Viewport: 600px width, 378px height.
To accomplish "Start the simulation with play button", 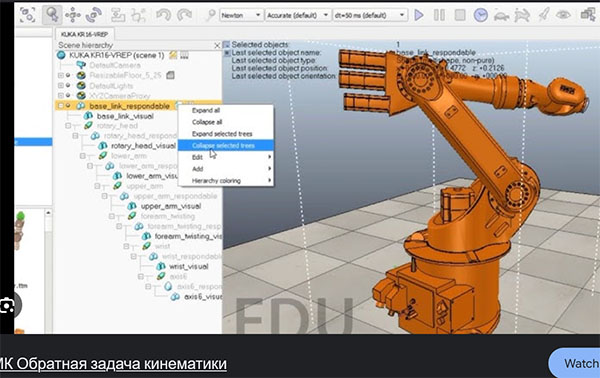I will click(419, 15).
